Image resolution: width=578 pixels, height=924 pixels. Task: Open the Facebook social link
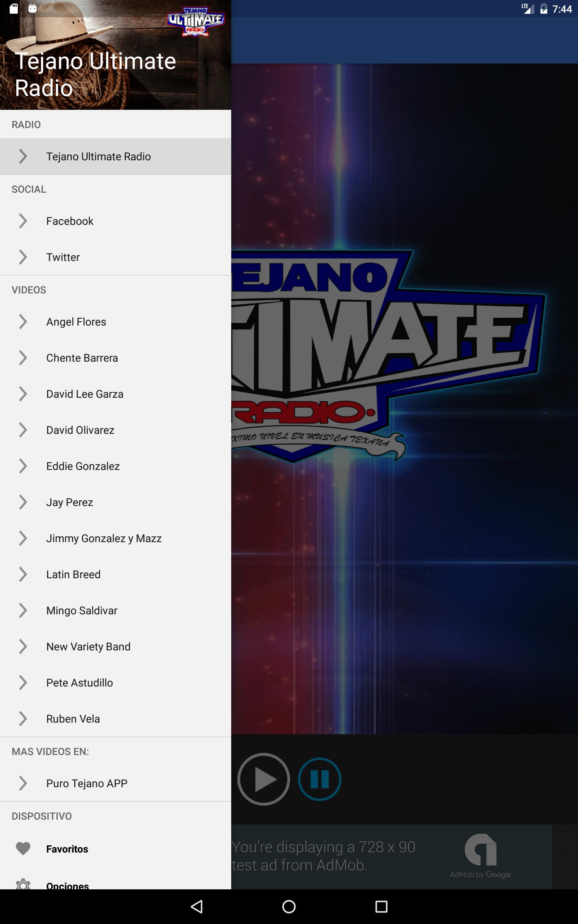click(116, 221)
